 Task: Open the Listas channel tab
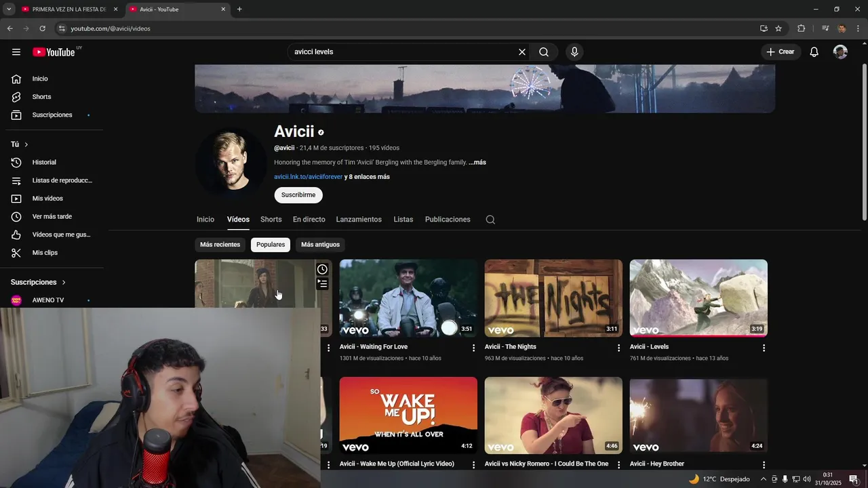point(403,220)
